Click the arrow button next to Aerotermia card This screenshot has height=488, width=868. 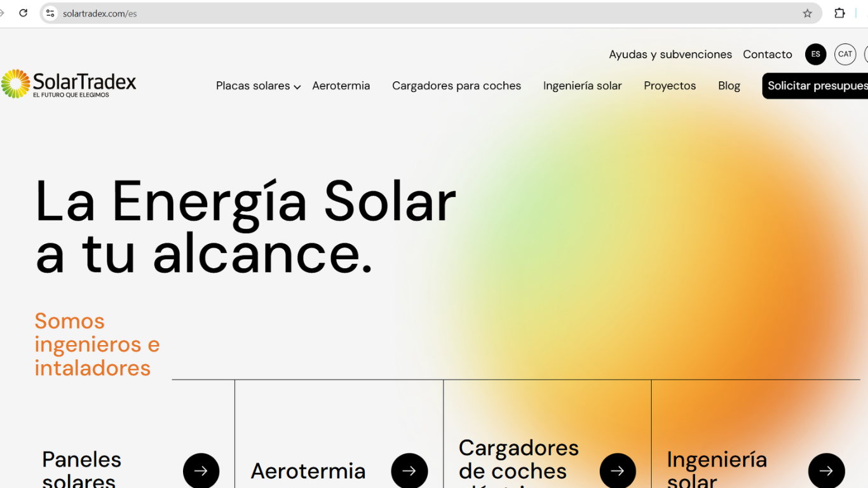pyautogui.click(x=409, y=471)
